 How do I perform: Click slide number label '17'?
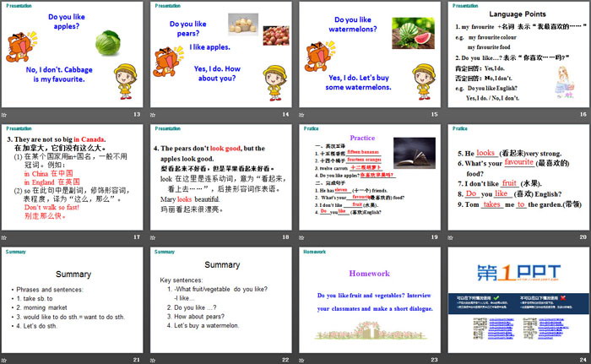tap(137, 236)
